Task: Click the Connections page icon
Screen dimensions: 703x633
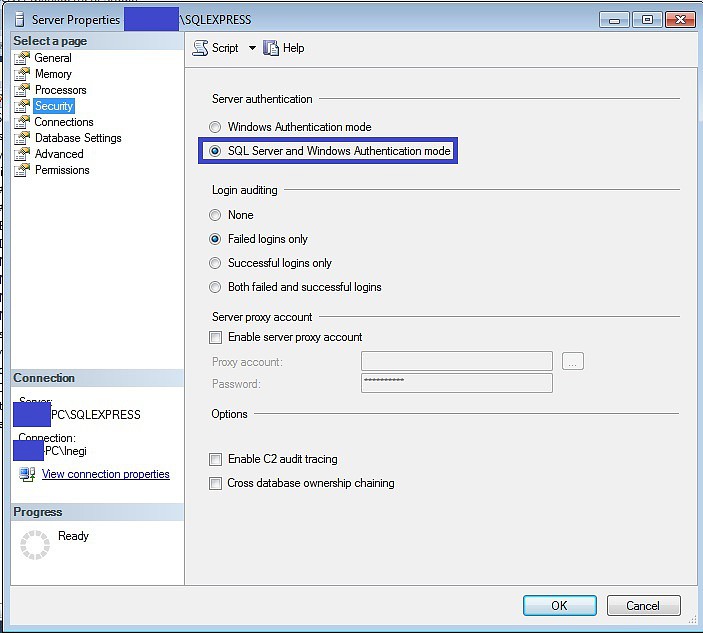Action: click(22, 122)
